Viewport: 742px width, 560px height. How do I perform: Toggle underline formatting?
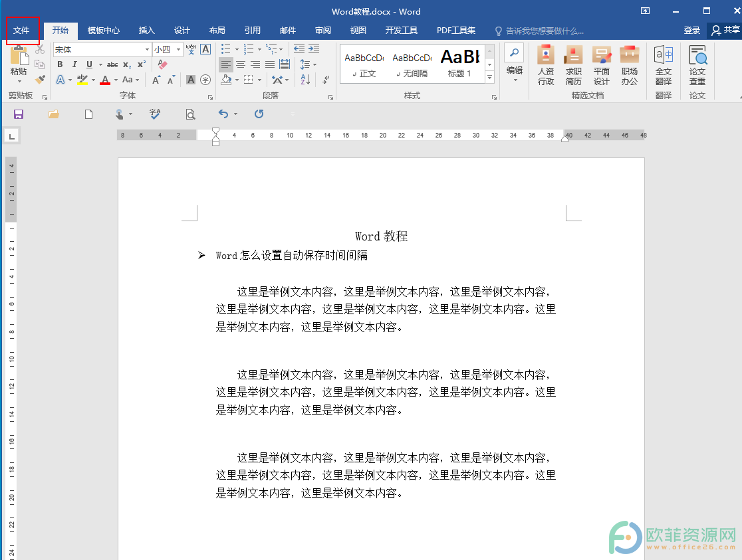click(x=89, y=64)
